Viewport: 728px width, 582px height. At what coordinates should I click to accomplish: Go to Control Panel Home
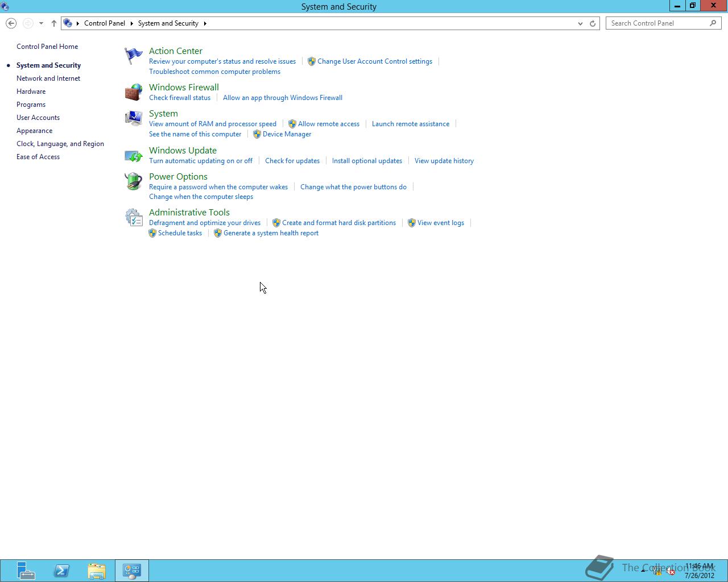pyautogui.click(x=47, y=47)
